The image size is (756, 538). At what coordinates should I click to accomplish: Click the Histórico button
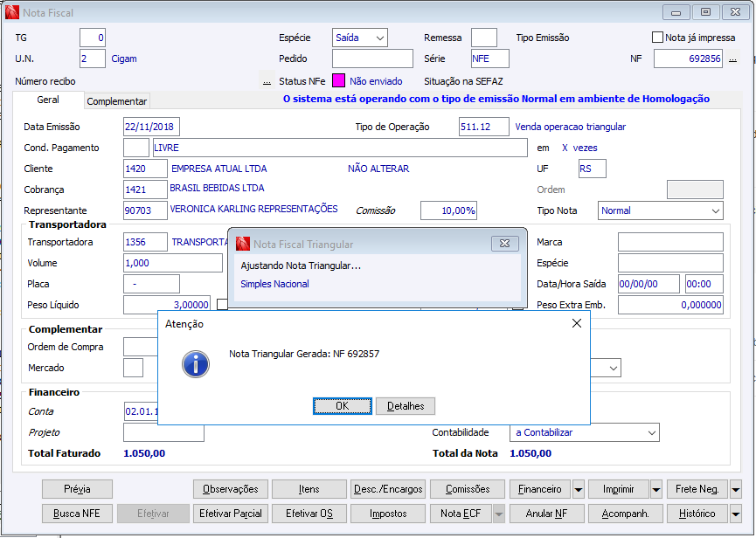pos(697,514)
